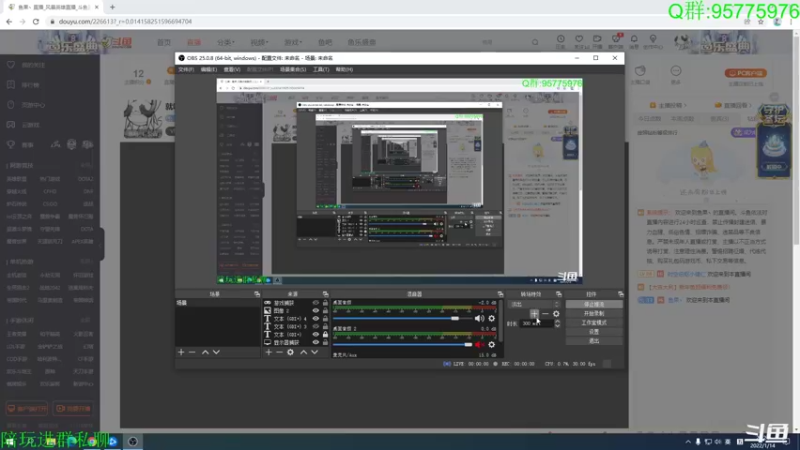This screenshot has width=800, height=450.
Task: Click the 工作室模式 button in OBS controls
Action: [594, 322]
